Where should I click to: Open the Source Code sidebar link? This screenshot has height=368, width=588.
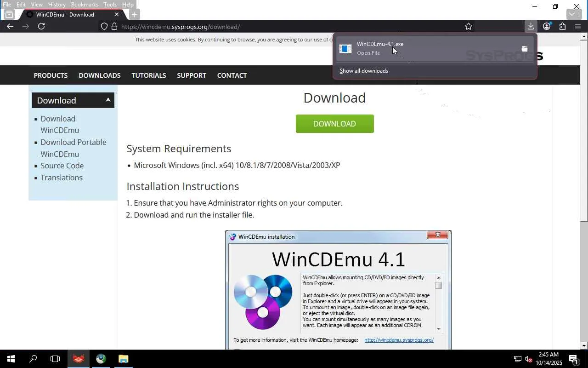[x=62, y=166]
